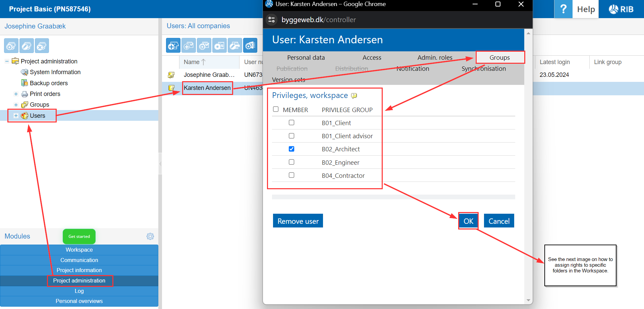Tick the B04_Contractor membership checkbox
Viewport: 644px width, 309px height.
point(291,175)
